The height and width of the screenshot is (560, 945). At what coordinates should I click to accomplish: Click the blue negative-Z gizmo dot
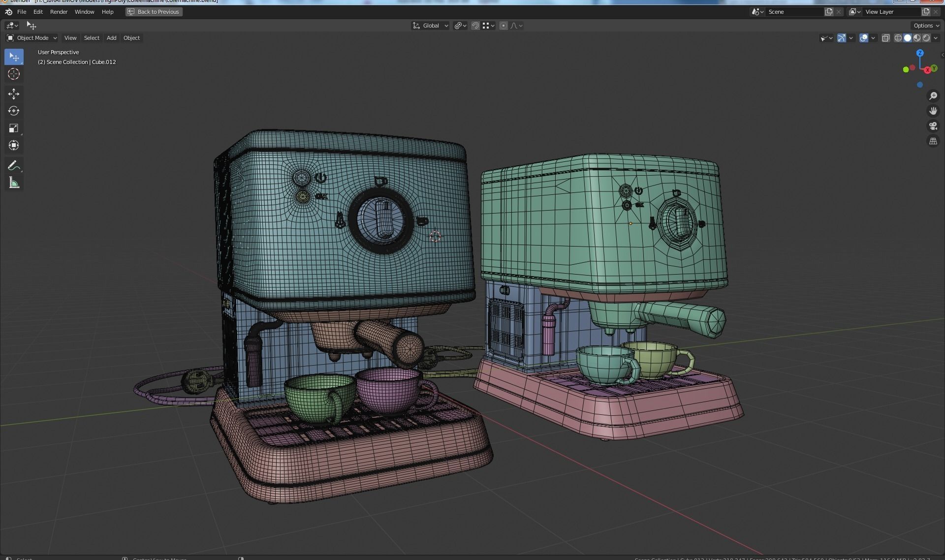point(919,85)
